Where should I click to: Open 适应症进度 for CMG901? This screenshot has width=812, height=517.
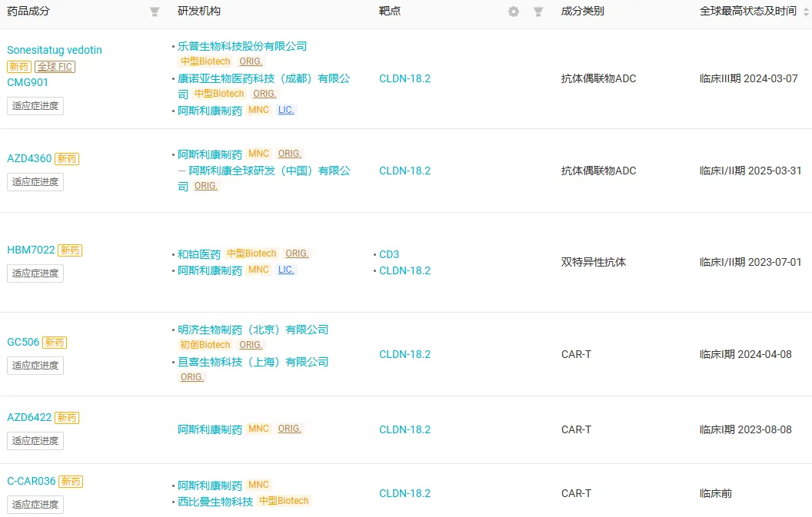point(35,106)
